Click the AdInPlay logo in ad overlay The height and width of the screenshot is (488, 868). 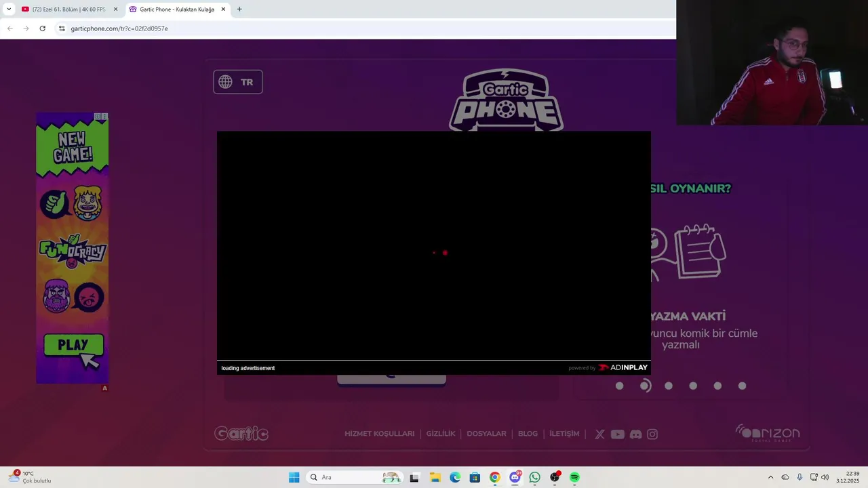623,367
